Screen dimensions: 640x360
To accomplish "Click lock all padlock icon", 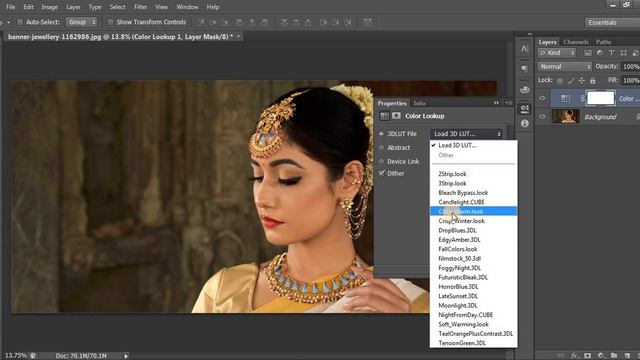I will (x=592, y=80).
